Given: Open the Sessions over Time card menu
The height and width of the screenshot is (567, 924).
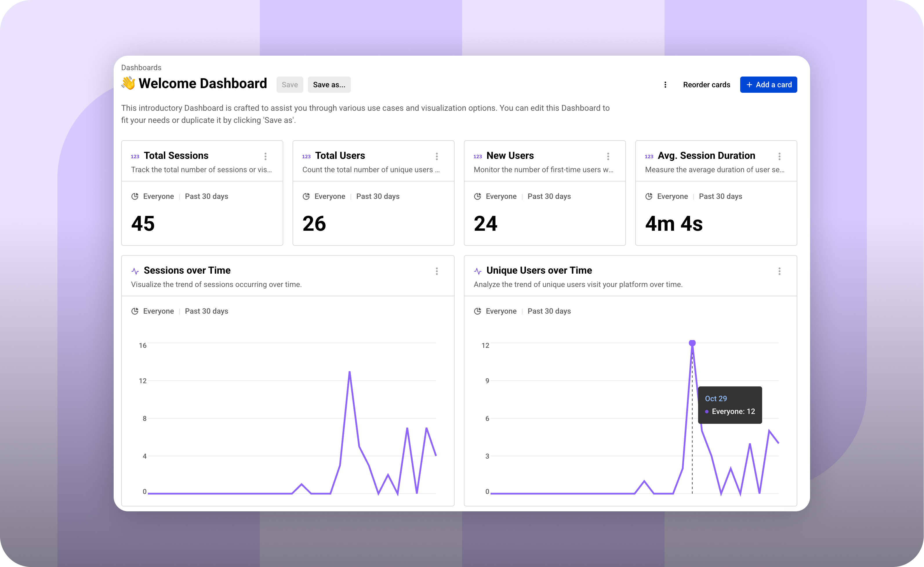Looking at the screenshot, I should (x=437, y=271).
